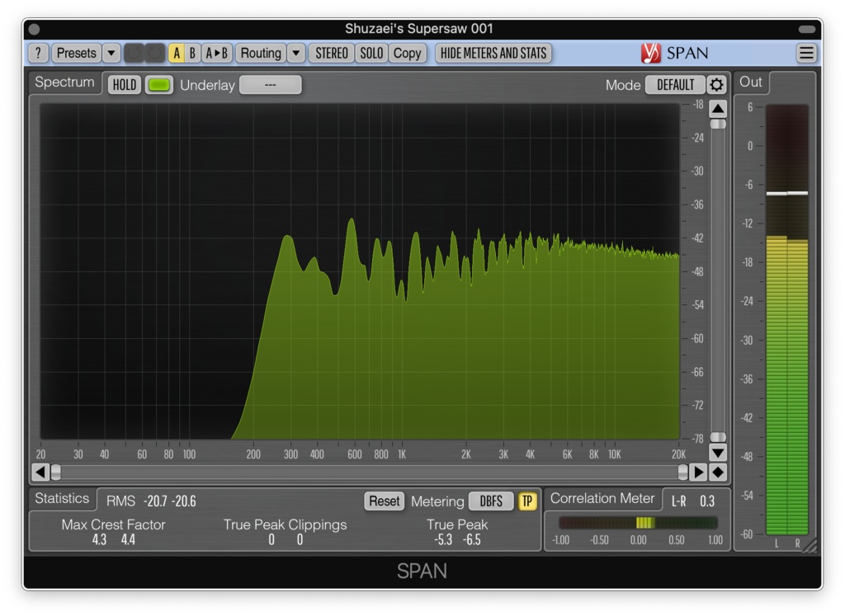Viewport: 845px width, 616px height.
Task: Click the Max Crest Factor value 4.3
Action: pos(99,540)
